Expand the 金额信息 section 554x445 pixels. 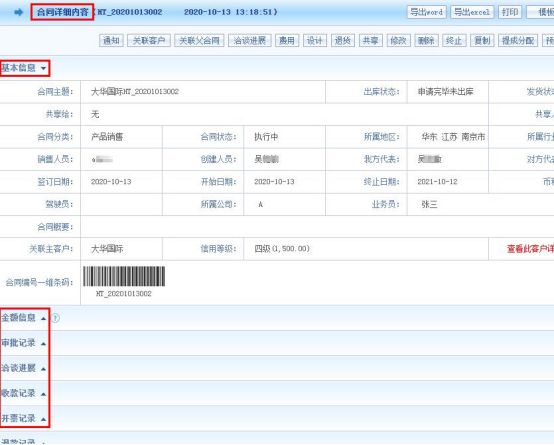[x=24, y=318]
